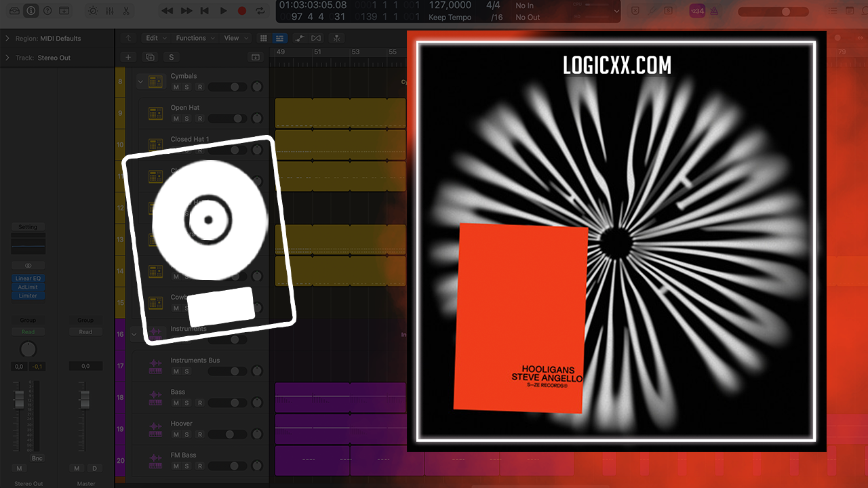Show Global Tracks icon
868x488 pixels.
[255, 58]
